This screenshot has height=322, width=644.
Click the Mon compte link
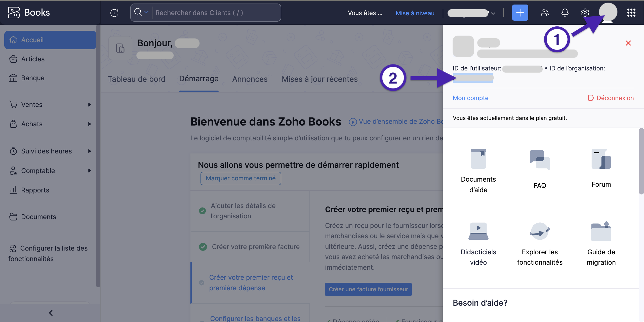pos(470,98)
